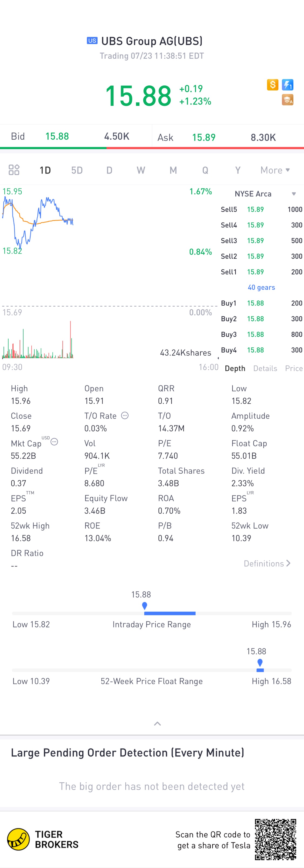Switch to the Y yearly chart tab

238,170
